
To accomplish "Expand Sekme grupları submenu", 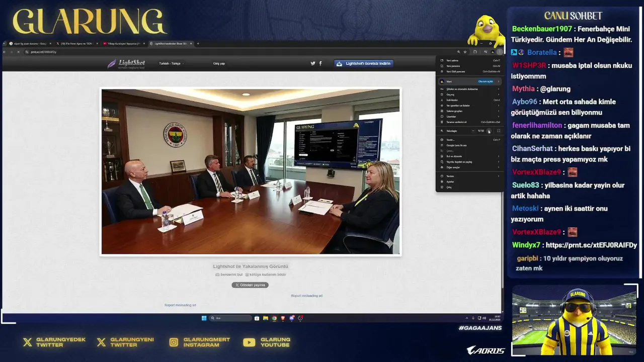I will tap(469, 111).
